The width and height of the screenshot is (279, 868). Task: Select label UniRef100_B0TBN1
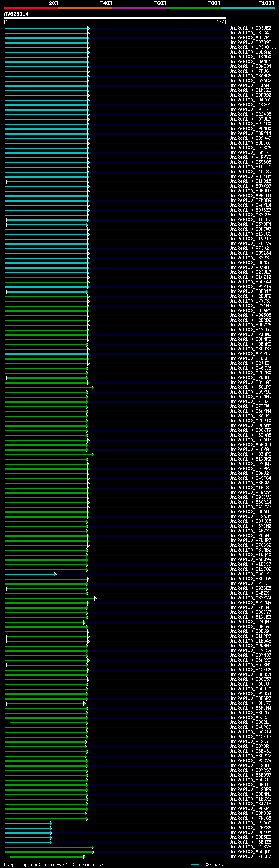coord(250,665)
